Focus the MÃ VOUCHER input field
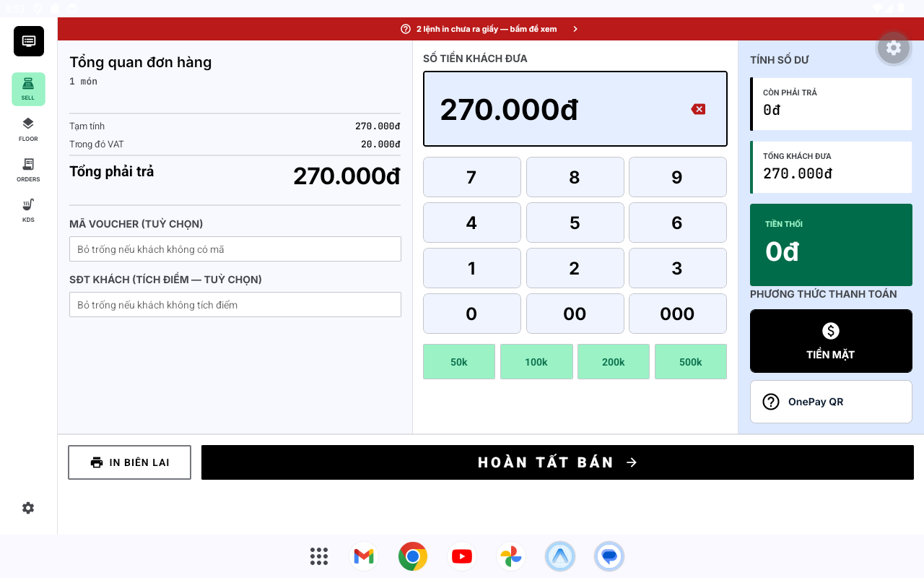Image resolution: width=924 pixels, height=578 pixels. pos(235,249)
